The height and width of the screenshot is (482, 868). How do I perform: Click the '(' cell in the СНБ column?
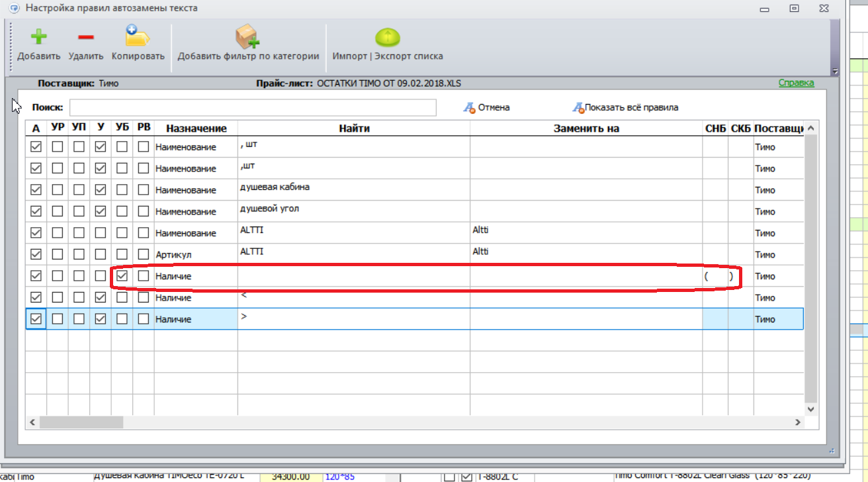coord(715,276)
